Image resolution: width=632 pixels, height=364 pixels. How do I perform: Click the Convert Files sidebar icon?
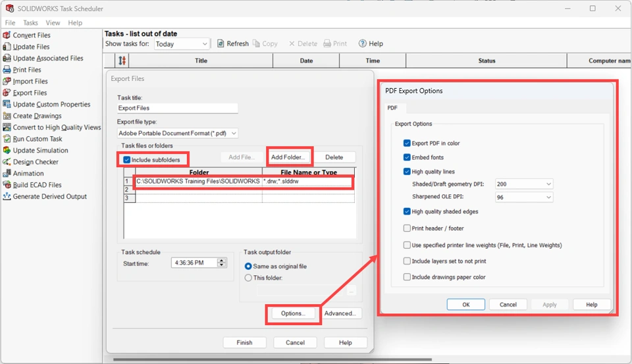point(7,35)
